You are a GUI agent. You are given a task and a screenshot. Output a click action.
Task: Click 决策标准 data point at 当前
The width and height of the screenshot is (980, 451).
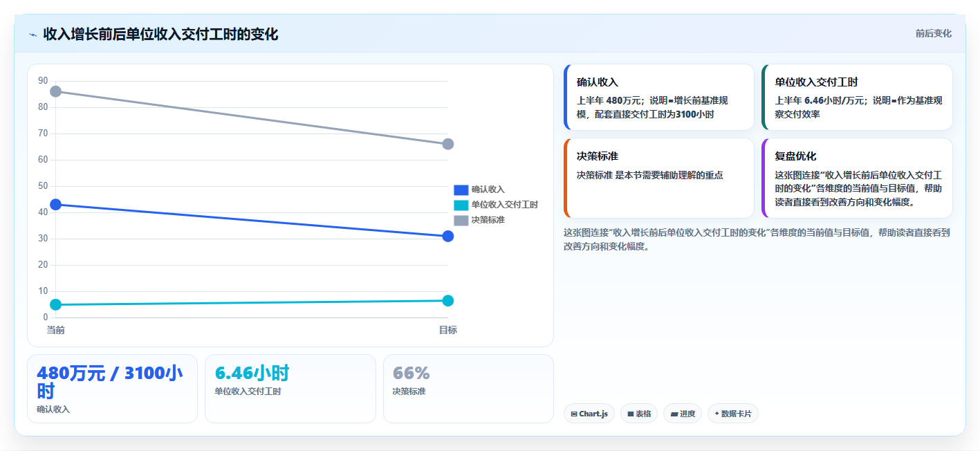point(56,91)
